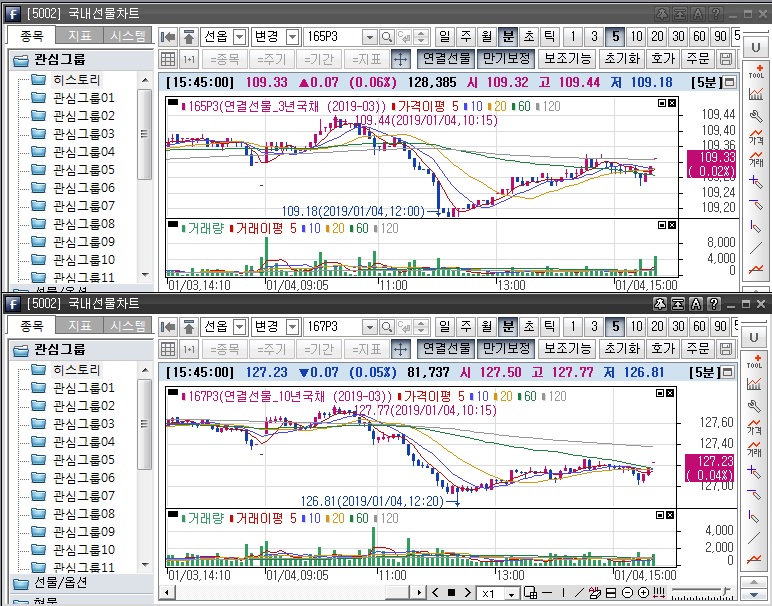Click the save disk icon next to 주문
This screenshot has height=606, width=772.
(726, 59)
